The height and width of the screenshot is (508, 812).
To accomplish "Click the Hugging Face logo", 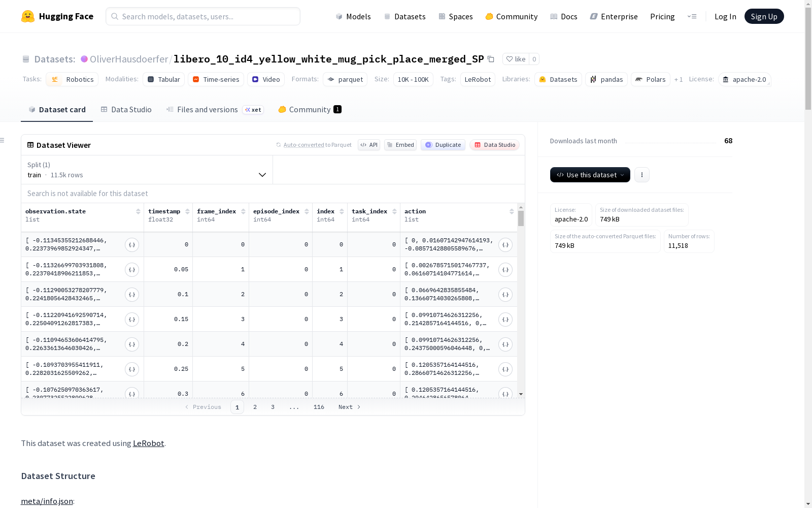I will coord(57,16).
